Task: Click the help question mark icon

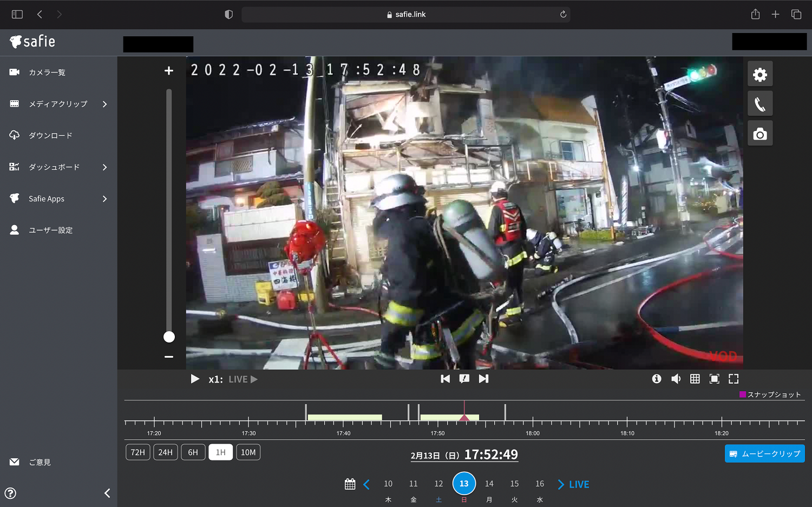Action: (x=10, y=493)
